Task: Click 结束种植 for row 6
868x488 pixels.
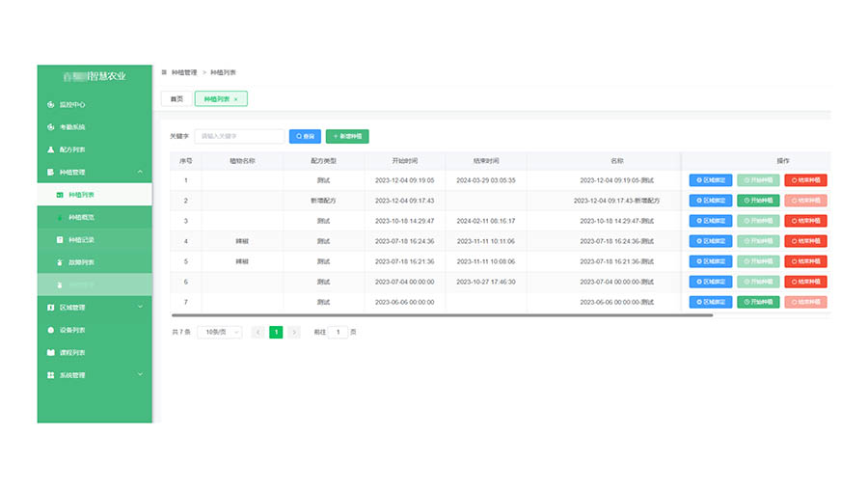Action: coord(806,282)
